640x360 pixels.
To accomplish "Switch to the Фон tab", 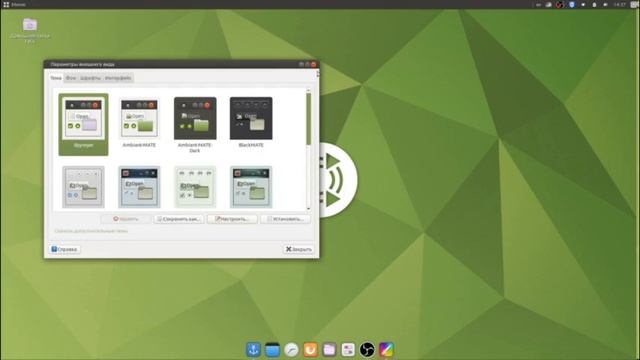I will [x=71, y=78].
